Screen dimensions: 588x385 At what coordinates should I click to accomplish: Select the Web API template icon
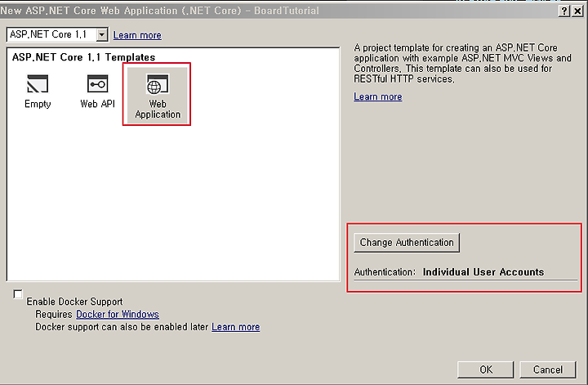click(x=97, y=83)
